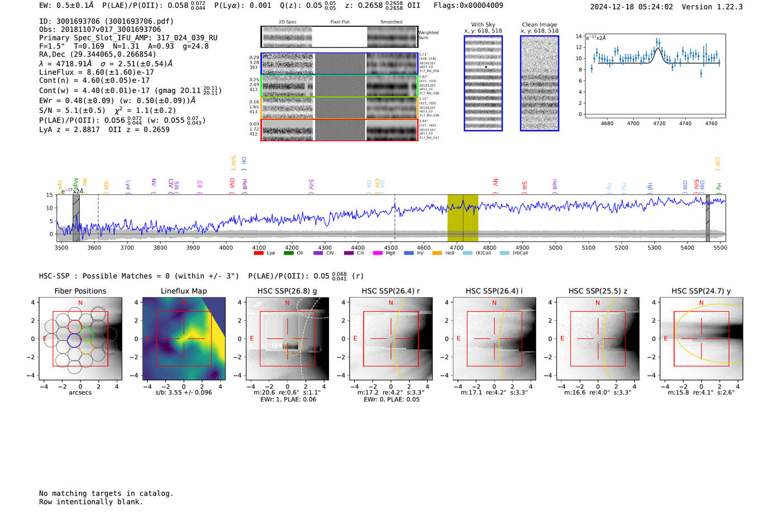Click the HSC-SSP Possible Matches heading
The image size is (782, 532).
[x=139, y=276]
